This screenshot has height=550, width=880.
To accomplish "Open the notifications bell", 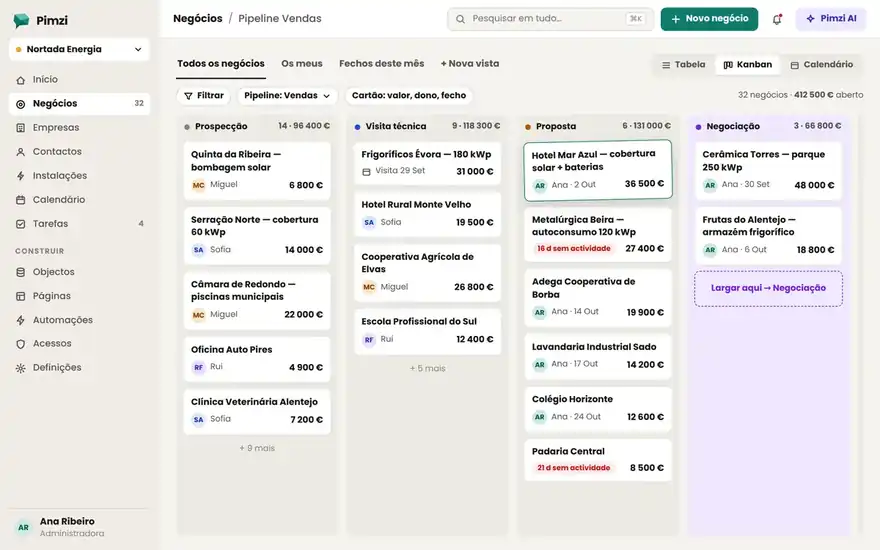I will click(x=777, y=19).
